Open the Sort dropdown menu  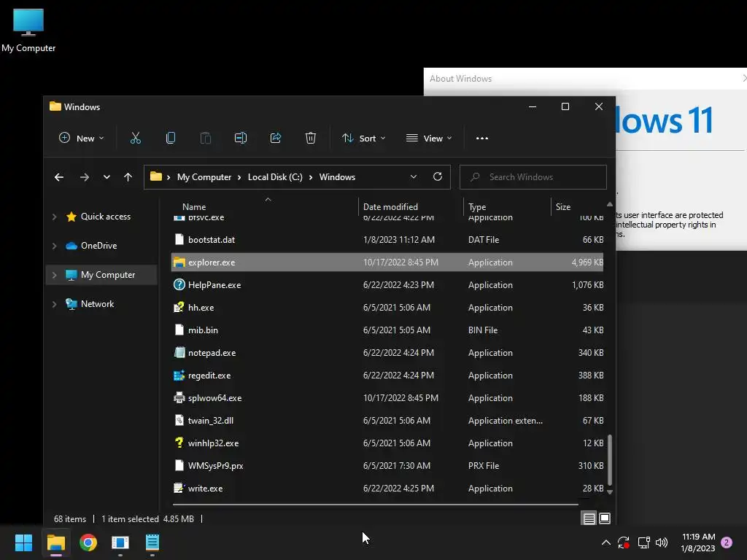pyautogui.click(x=363, y=138)
